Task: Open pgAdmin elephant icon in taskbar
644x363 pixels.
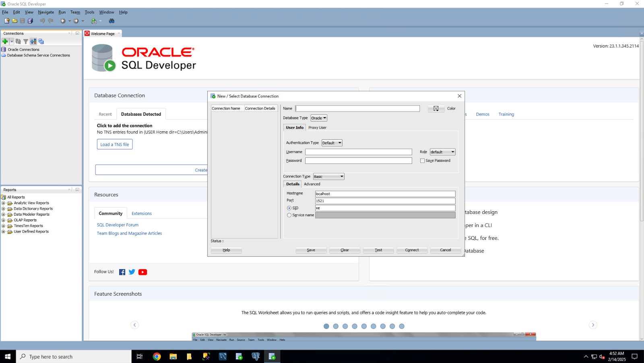Action: coord(256,357)
